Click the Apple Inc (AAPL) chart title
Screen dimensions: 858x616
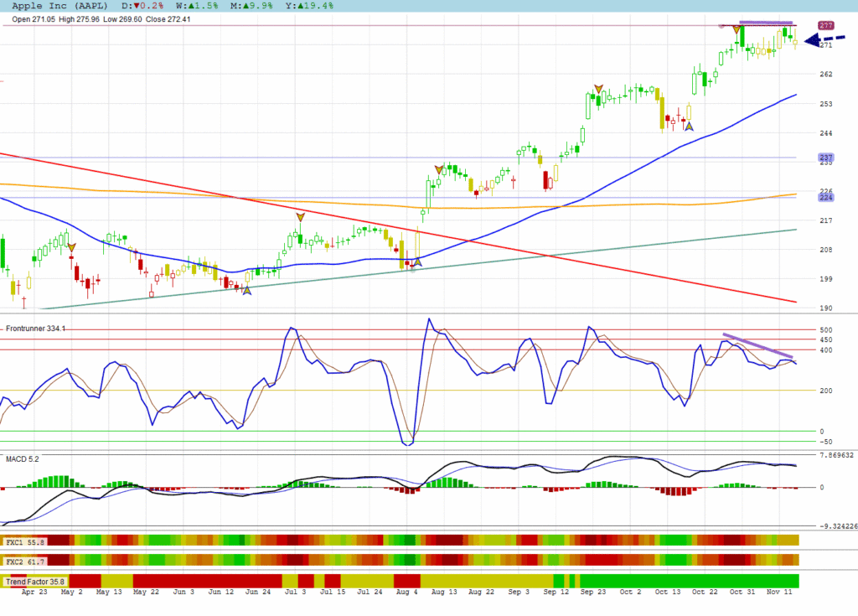pos(64,5)
